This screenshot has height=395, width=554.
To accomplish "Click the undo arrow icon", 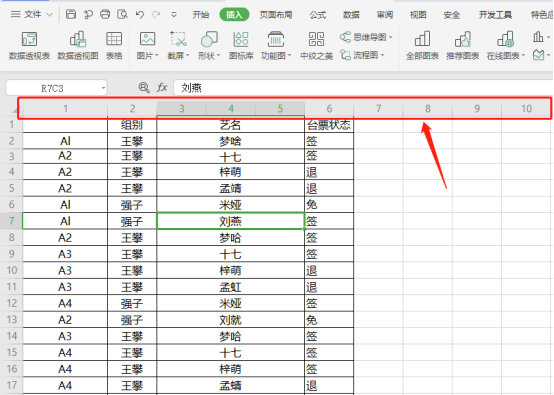I will pos(140,14).
